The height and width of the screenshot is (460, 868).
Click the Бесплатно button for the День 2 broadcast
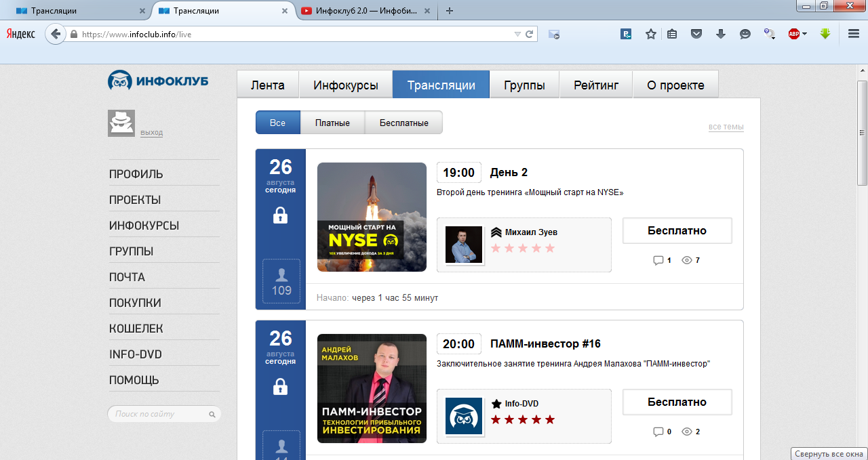tap(677, 230)
